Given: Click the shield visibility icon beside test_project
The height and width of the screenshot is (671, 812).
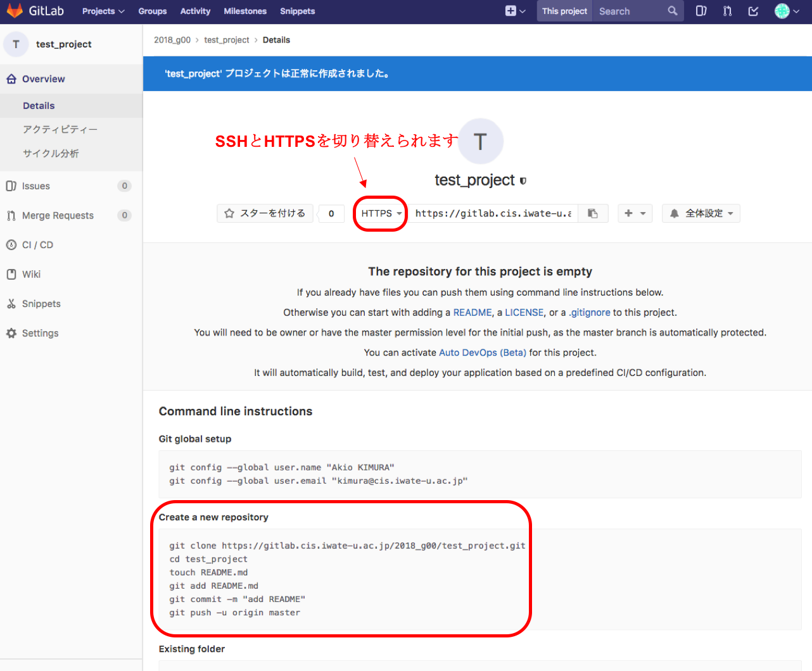Looking at the screenshot, I should coord(523,181).
